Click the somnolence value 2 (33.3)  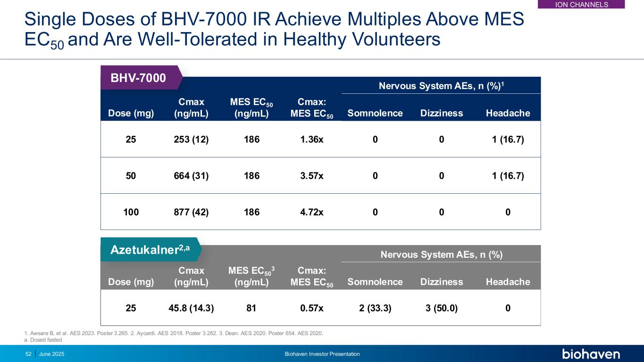375,308
